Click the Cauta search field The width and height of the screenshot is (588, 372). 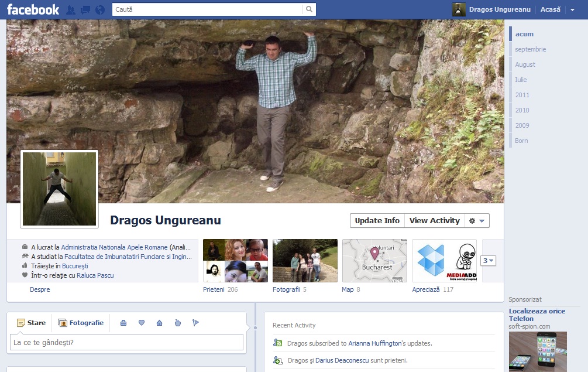pos(207,9)
